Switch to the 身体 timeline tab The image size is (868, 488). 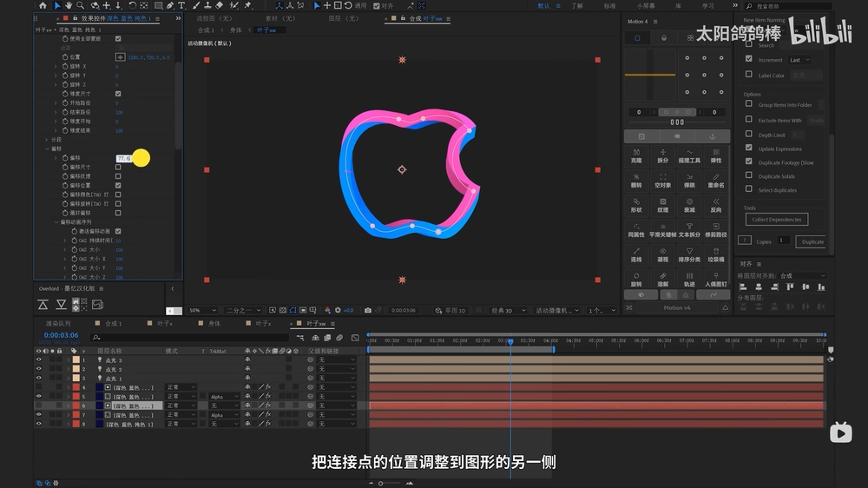[214, 324]
